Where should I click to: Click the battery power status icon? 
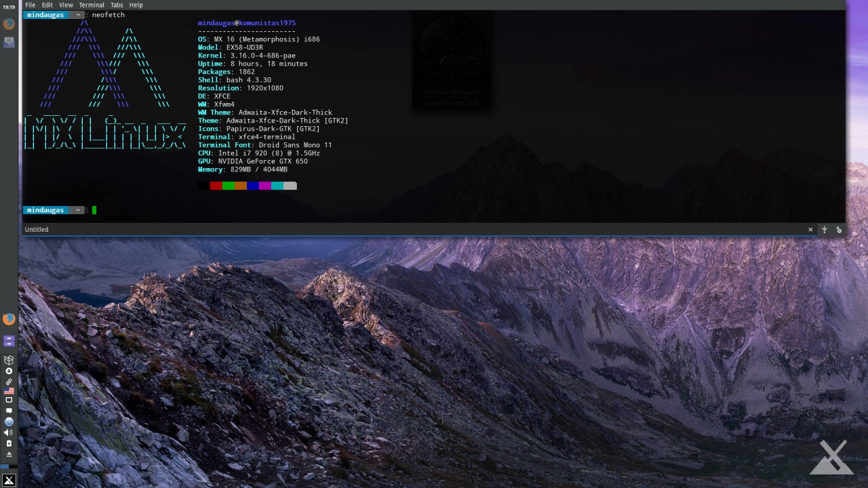9,443
